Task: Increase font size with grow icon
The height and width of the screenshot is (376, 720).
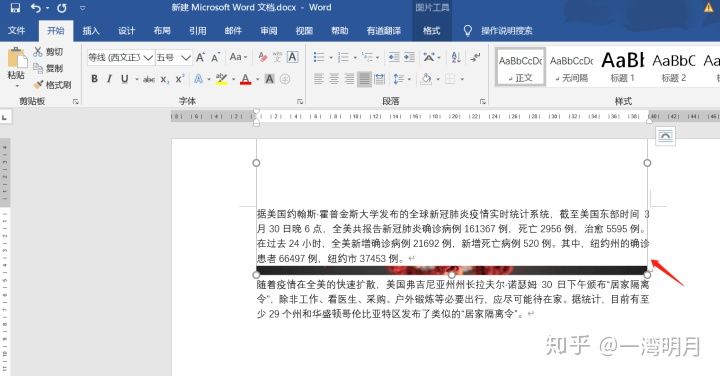Action: tap(201, 57)
